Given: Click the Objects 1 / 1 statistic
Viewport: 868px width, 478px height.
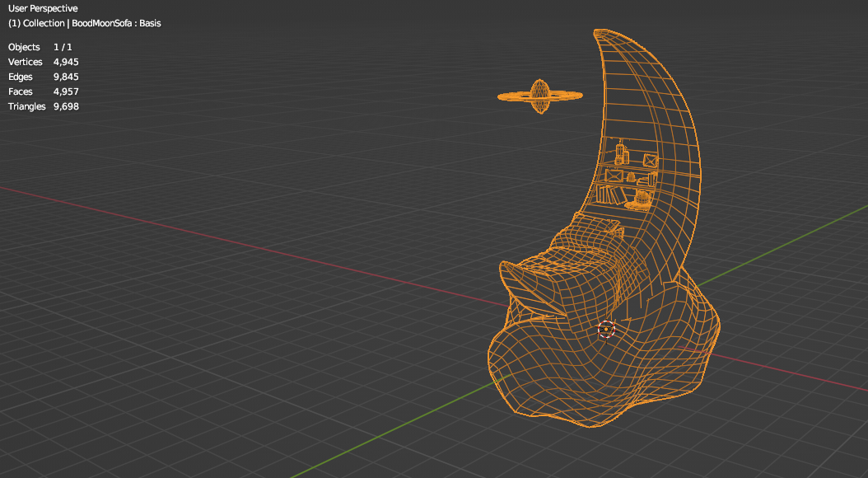Looking at the screenshot, I should tap(40, 47).
